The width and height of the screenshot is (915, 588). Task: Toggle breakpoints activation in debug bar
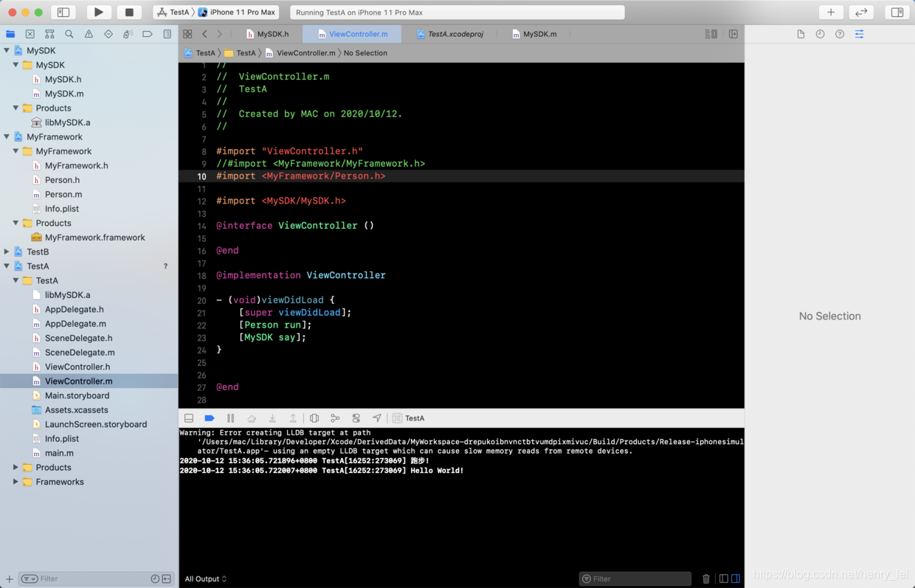coord(210,418)
